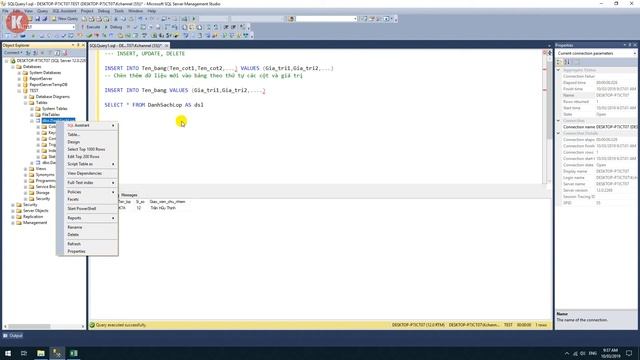
Task: Open Full-Text index submenu
Action: pyautogui.click(x=91, y=183)
